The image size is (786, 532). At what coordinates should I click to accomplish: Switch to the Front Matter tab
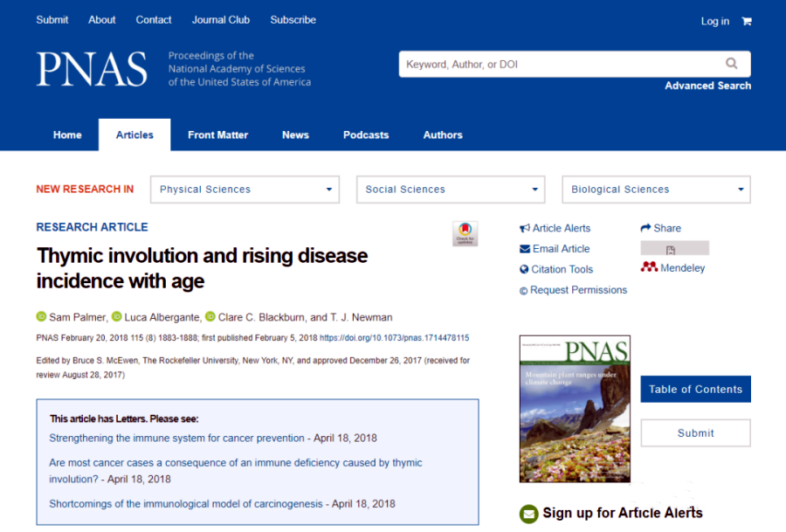point(217,135)
